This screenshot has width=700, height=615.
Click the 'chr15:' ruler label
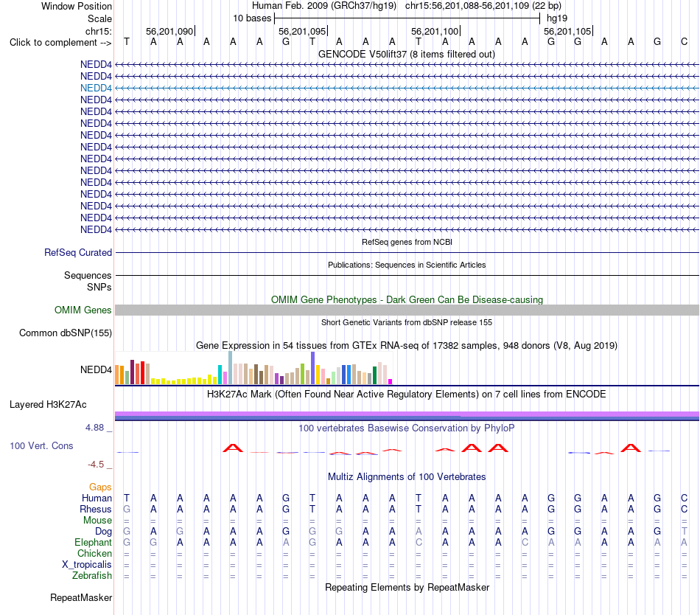click(x=99, y=31)
